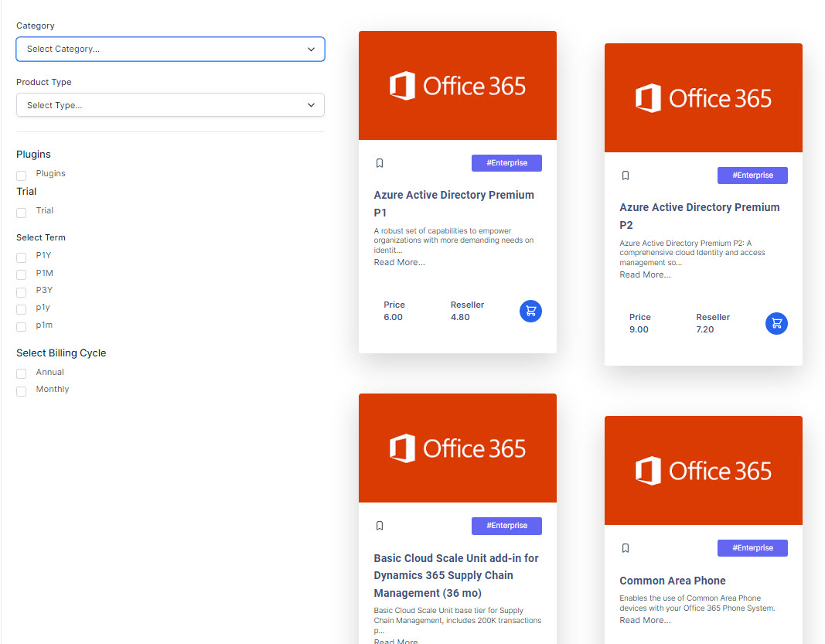
Task: Click Office 365 banner on Basic Cloud Scale card
Action: [x=457, y=448]
